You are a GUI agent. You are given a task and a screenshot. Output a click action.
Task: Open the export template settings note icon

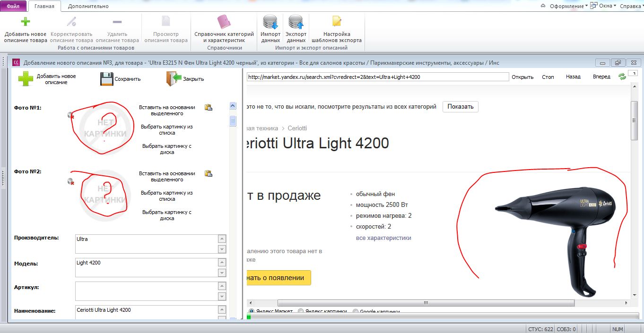click(x=337, y=22)
